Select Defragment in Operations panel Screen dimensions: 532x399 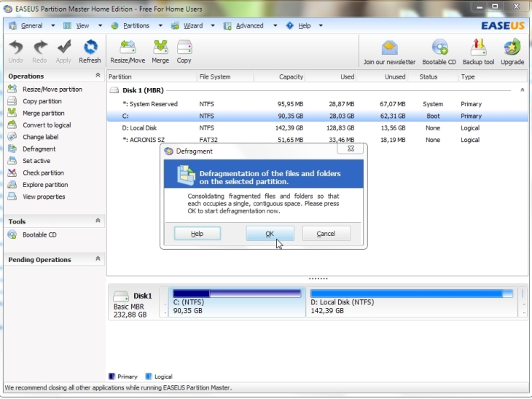[32, 149]
